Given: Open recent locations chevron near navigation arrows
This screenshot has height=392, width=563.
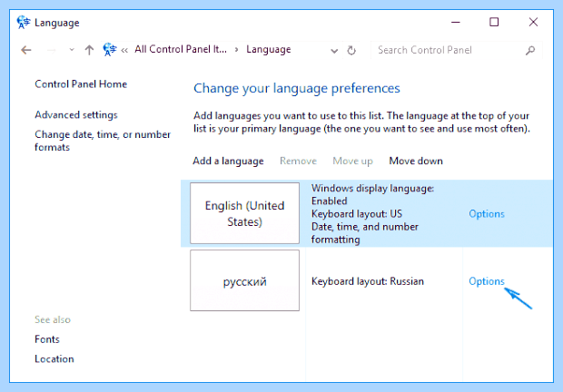Looking at the screenshot, I should click(x=72, y=50).
